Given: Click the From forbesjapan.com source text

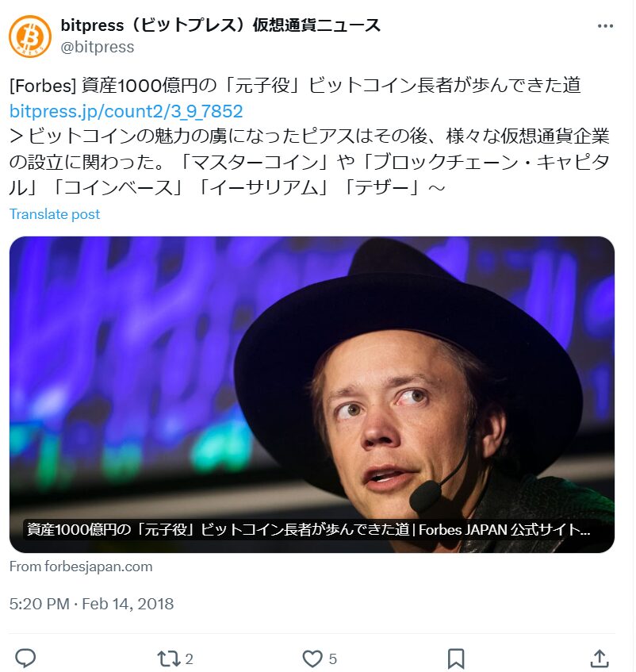Looking at the screenshot, I should pyautogui.click(x=81, y=566).
